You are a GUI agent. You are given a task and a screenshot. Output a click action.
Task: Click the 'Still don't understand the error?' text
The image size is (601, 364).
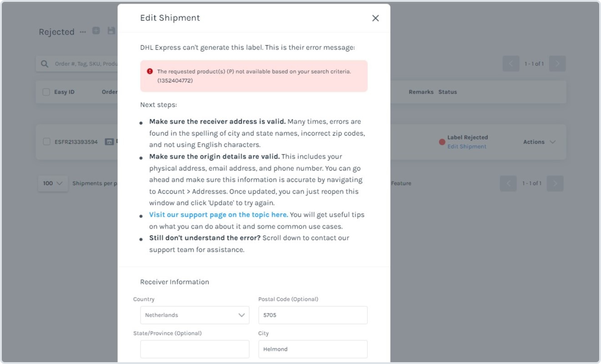[205, 238]
